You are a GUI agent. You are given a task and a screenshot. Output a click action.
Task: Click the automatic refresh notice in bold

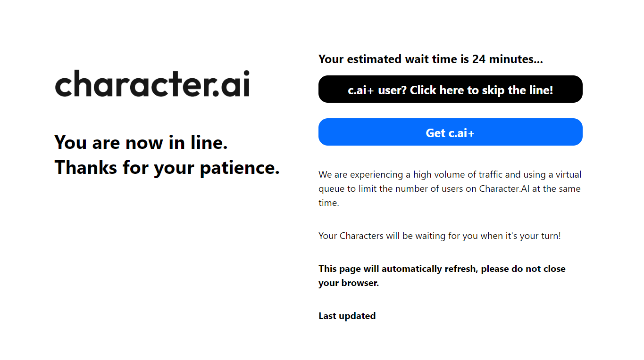(x=442, y=276)
